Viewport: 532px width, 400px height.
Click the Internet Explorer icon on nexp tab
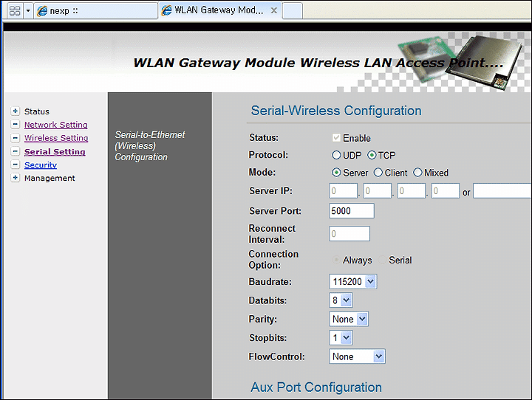pyautogui.click(x=42, y=11)
